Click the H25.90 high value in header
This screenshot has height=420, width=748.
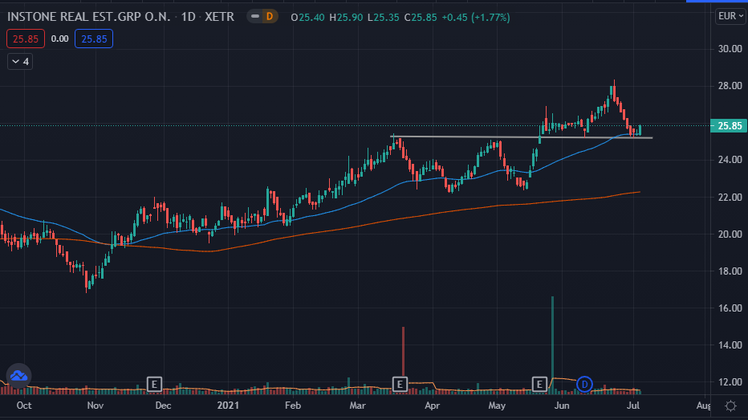[346, 18]
